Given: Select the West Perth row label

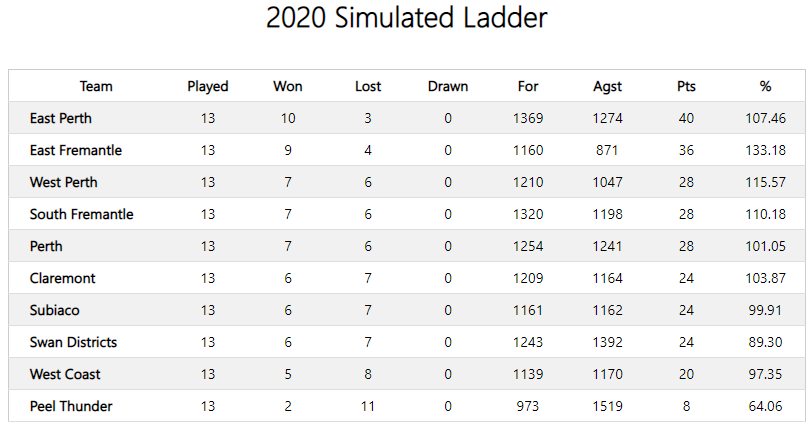Looking at the screenshot, I should coord(63,182).
